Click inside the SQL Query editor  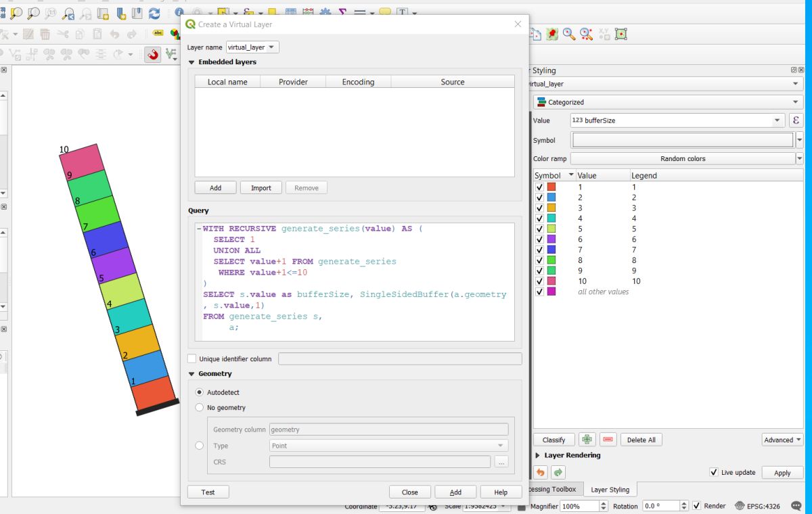(x=355, y=281)
